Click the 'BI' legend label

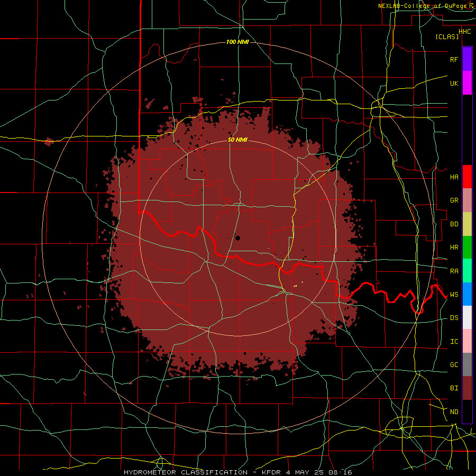(x=454, y=388)
